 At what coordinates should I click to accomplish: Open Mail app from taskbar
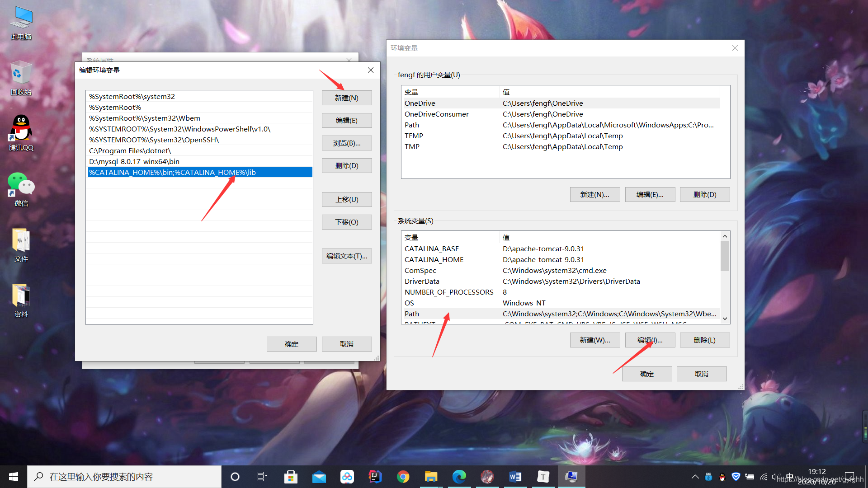[319, 477]
